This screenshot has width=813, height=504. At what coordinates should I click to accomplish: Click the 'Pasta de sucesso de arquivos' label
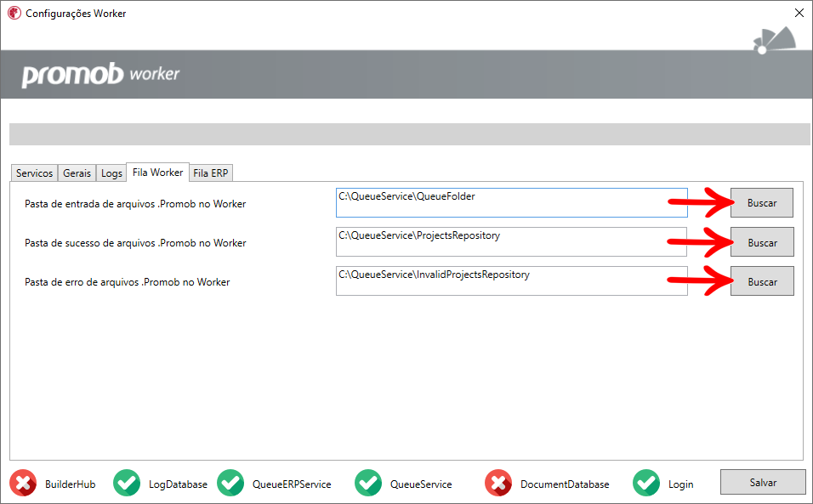135,243
